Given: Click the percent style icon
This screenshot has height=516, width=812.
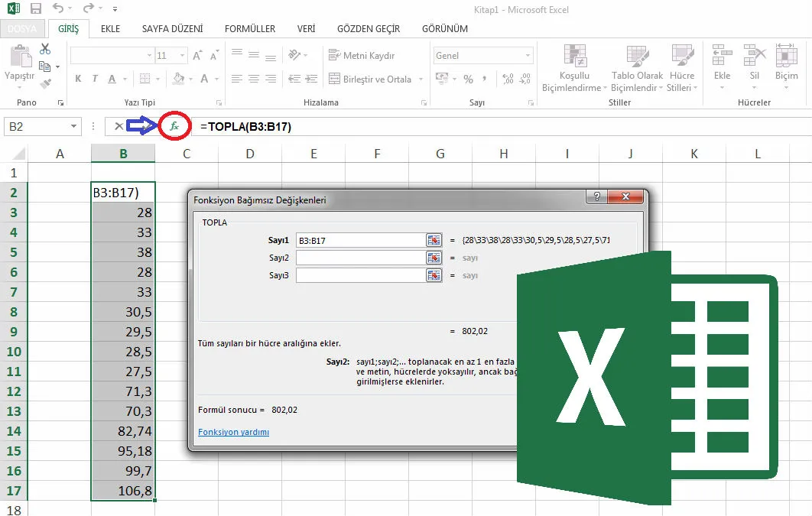Looking at the screenshot, I should click(468, 80).
